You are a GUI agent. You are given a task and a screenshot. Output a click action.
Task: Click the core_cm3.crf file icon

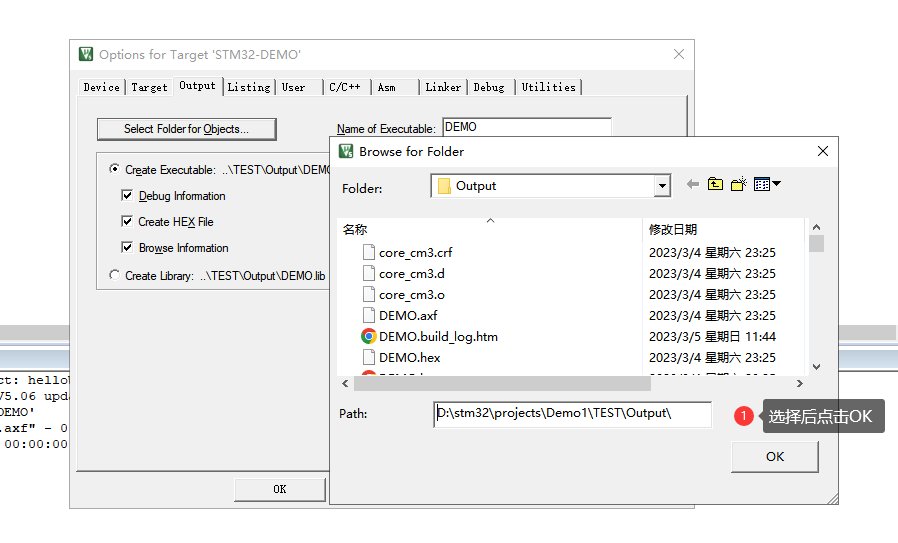click(x=369, y=253)
